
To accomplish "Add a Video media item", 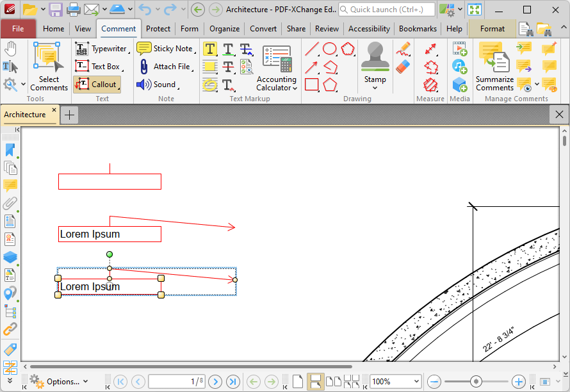I will point(459,49).
